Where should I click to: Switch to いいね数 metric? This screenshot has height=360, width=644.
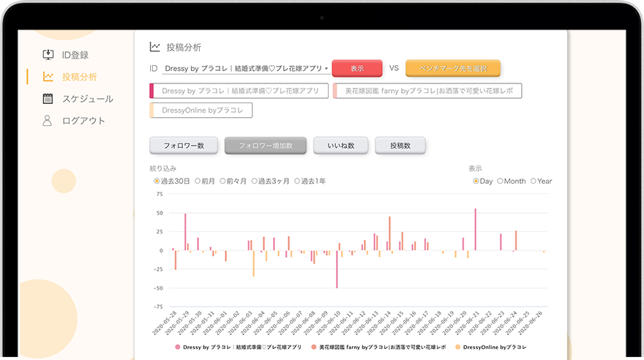pos(341,146)
